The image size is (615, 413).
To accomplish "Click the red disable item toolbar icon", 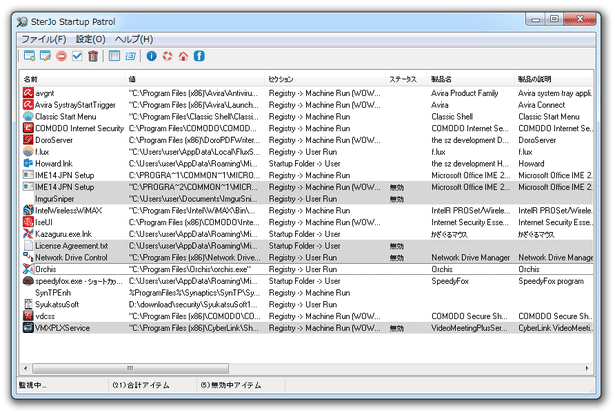I will (x=61, y=56).
